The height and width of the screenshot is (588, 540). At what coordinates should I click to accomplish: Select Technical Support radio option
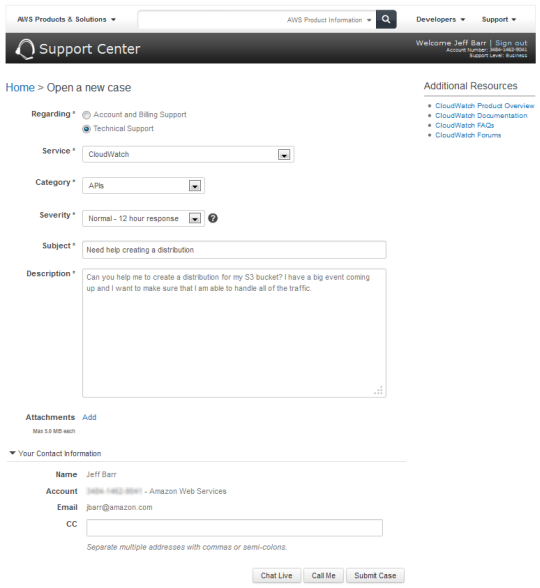86,129
